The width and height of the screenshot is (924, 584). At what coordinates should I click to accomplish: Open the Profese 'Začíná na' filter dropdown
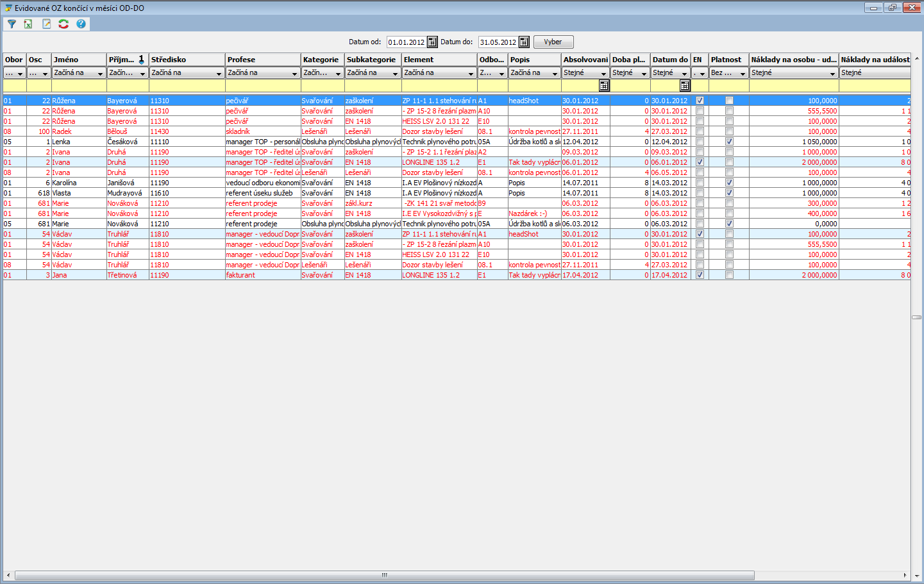click(x=263, y=73)
